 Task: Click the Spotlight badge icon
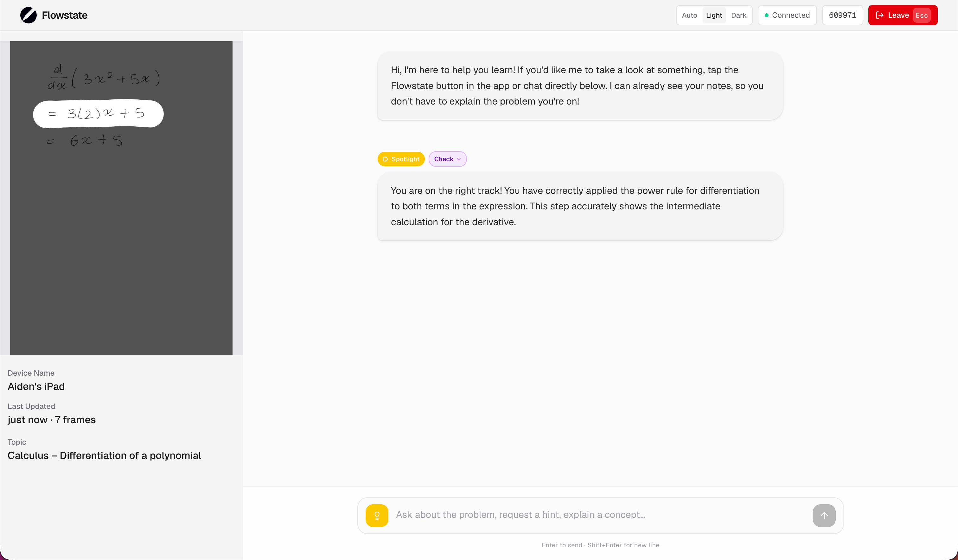coord(385,159)
